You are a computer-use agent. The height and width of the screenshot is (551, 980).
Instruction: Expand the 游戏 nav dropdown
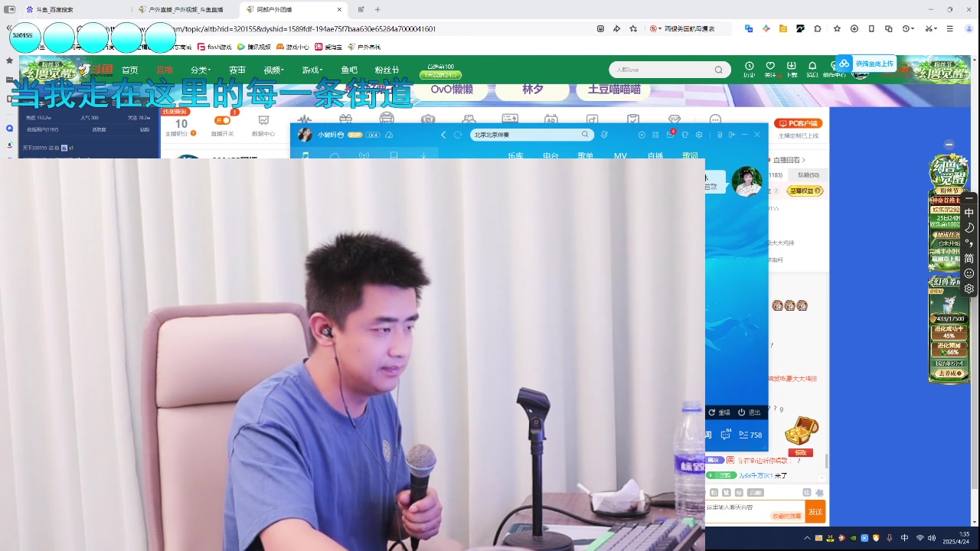point(312,70)
